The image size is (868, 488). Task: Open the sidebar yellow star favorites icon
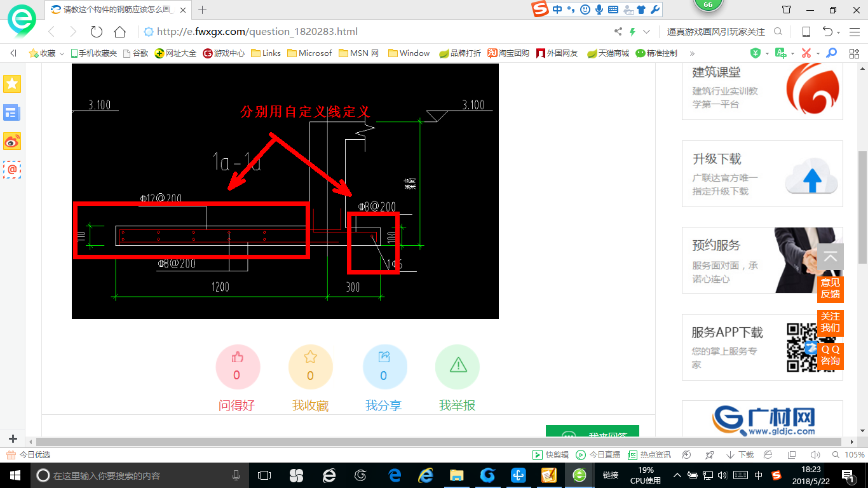click(x=12, y=84)
